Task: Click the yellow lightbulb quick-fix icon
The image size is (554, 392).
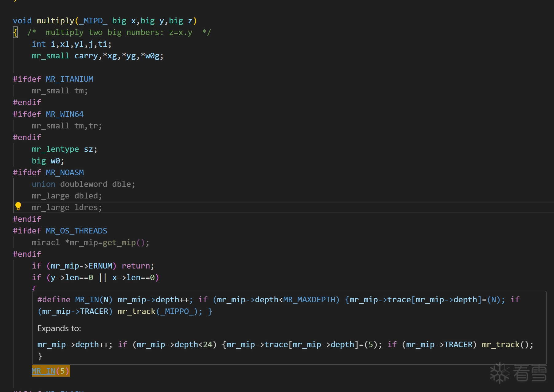Action: [18, 206]
